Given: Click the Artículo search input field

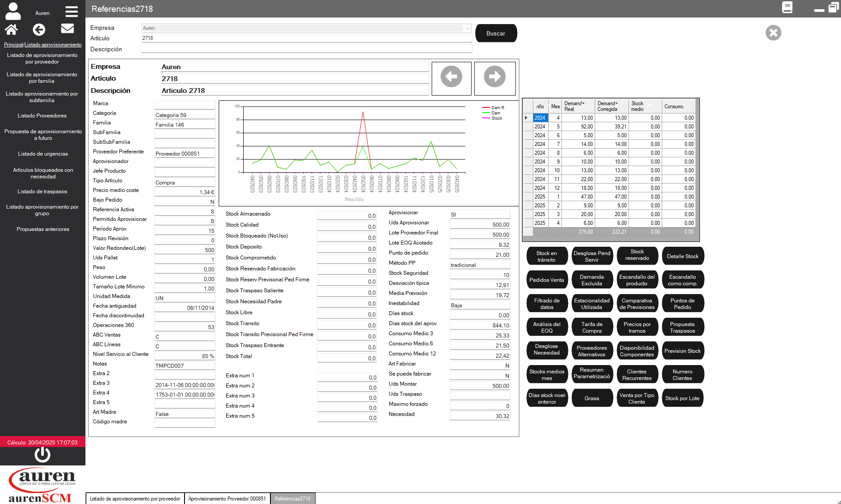Looking at the screenshot, I should point(306,38).
